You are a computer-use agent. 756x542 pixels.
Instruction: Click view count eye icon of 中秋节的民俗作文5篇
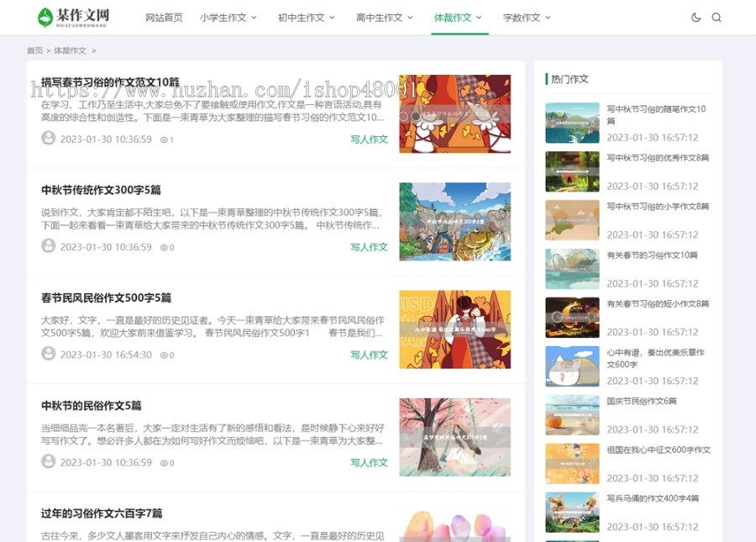pos(164,463)
